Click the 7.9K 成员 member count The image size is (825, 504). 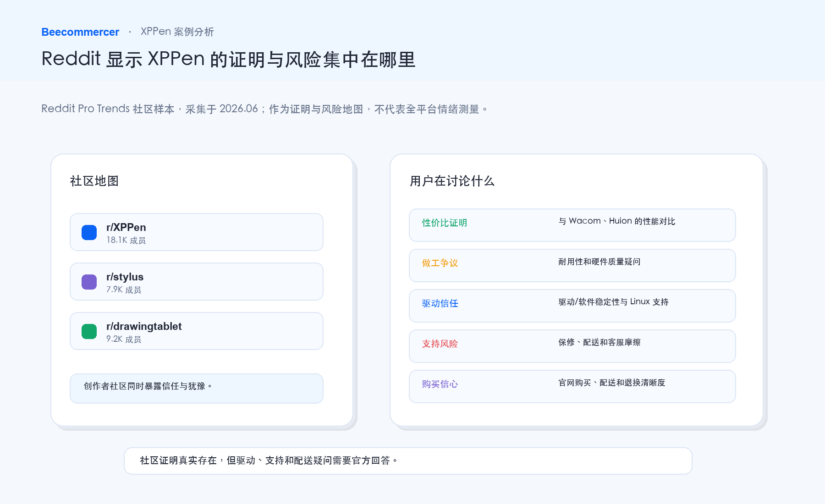coord(124,290)
